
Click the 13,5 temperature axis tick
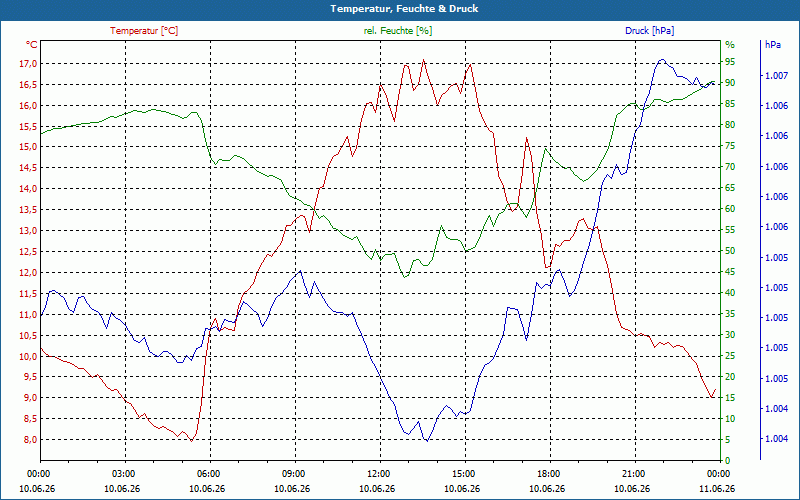[x=29, y=210]
